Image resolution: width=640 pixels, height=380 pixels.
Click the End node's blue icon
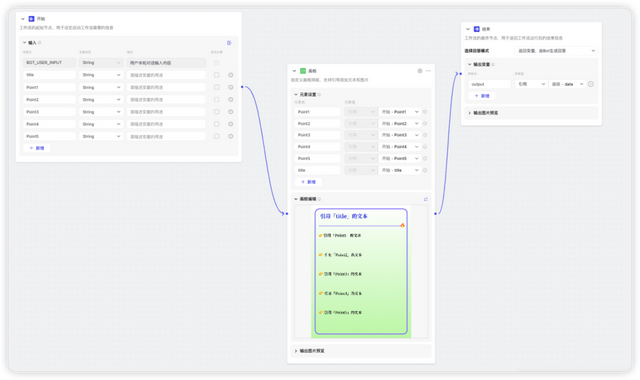point(476,29)
